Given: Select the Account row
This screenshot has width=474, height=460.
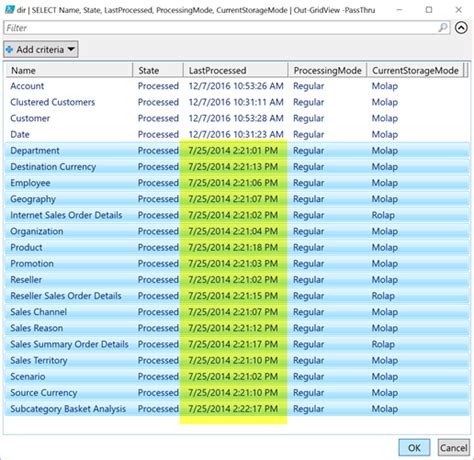Looking at the screenshot, I should [237, 86].
